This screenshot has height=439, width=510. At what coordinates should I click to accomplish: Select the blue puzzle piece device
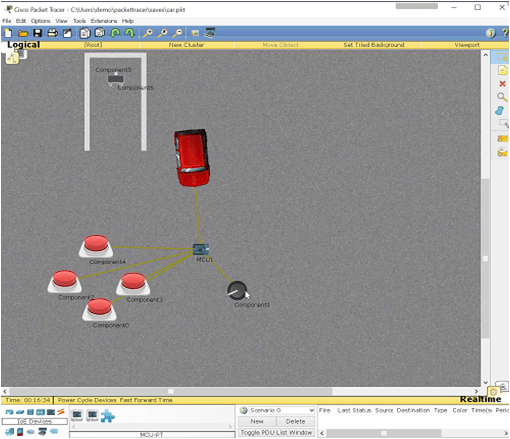108,416
